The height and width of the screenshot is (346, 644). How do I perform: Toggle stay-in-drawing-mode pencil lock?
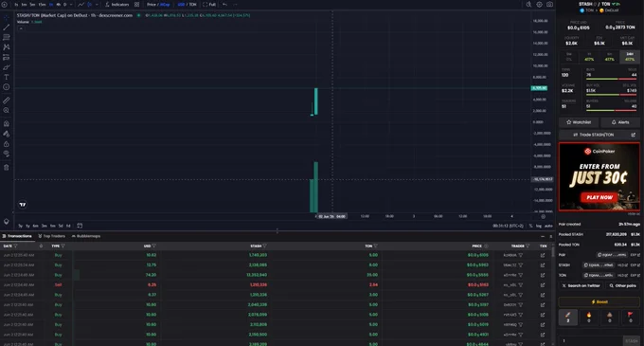click(x=7, y=134)
